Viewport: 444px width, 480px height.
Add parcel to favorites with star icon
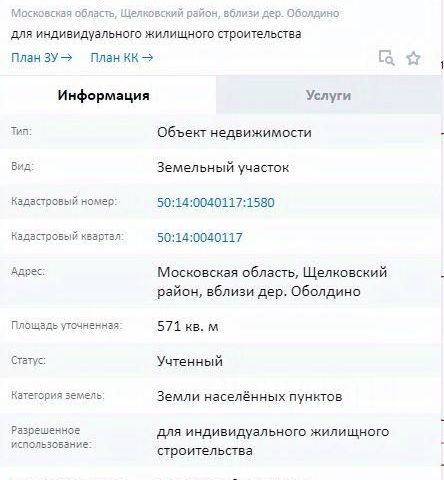(413, 58)
